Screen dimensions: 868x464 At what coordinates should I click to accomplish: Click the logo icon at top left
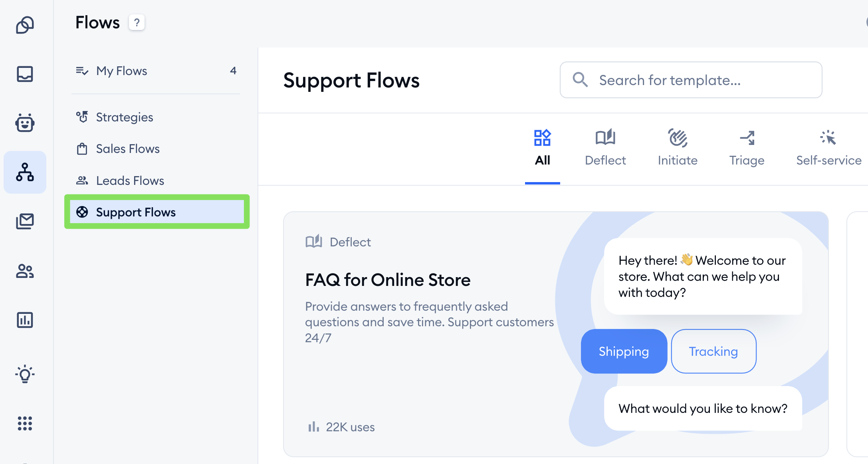pyautogui.click(x=25, y=25)
